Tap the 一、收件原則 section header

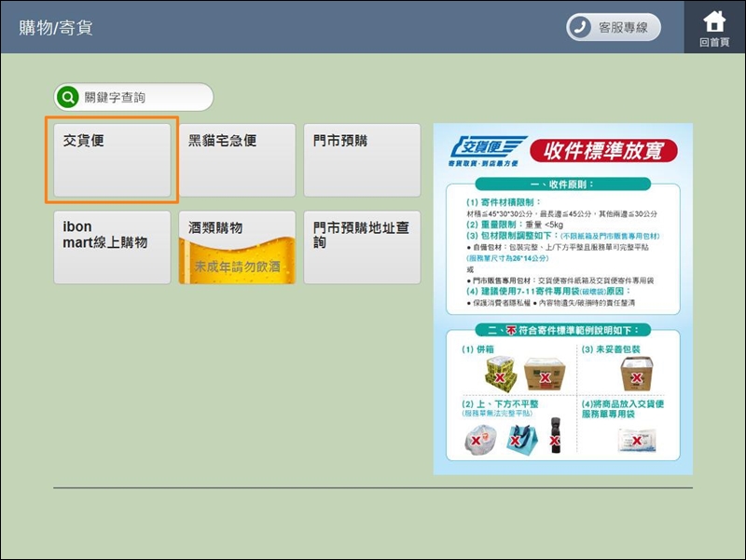pos(562,184)
